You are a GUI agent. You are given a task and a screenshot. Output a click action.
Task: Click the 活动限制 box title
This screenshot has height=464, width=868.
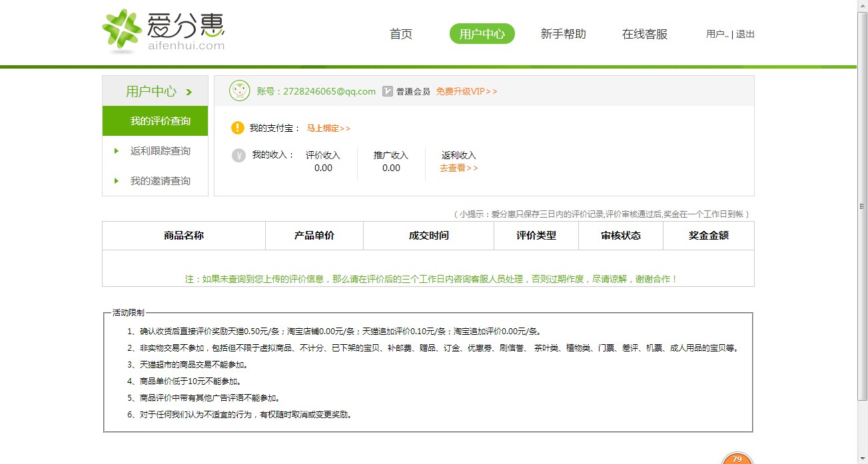point(128,312)
